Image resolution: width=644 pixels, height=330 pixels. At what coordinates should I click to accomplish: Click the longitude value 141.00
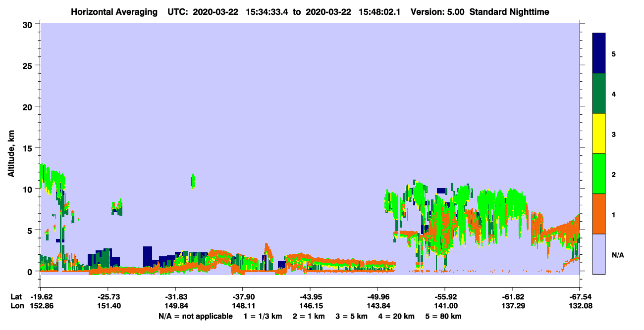(445, 306)
